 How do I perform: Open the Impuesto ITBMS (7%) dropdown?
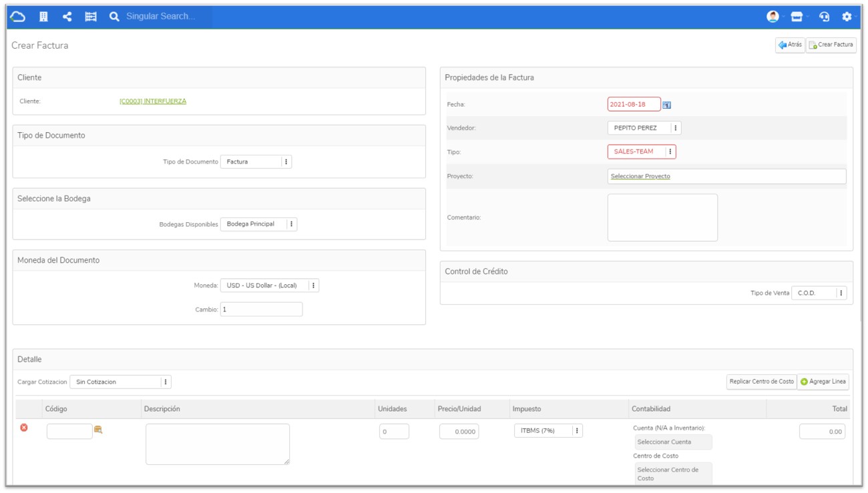548,431
